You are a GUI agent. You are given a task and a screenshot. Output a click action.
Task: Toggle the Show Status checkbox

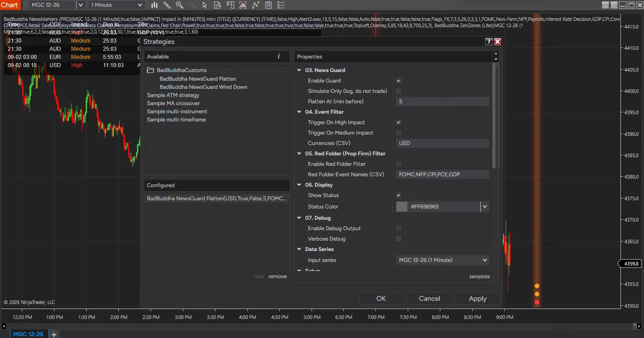pyautogui.click(x=399, y=195)
